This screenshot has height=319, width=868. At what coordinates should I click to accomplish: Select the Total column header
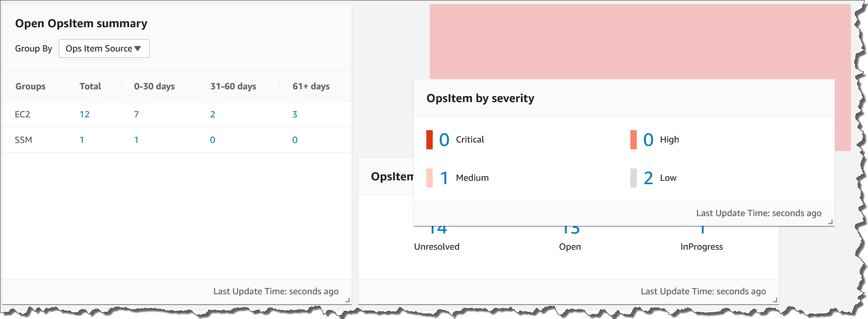[x=90, y=86]
